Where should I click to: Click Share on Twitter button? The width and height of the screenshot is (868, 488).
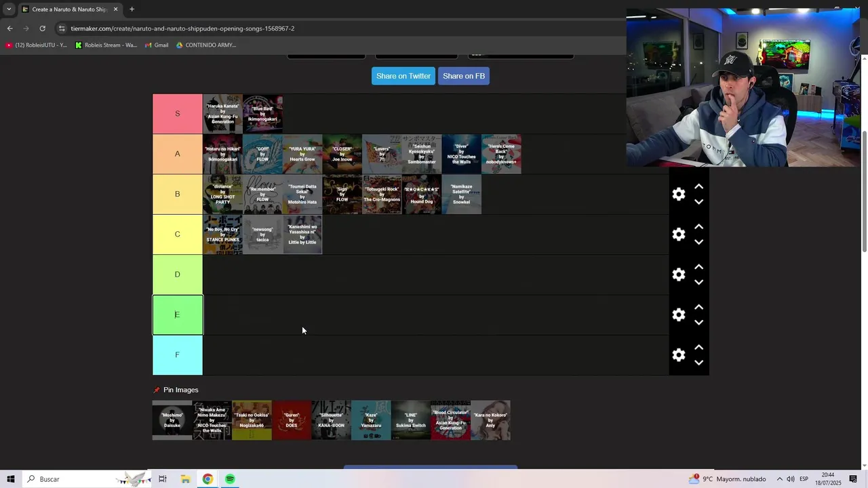click(x=403, y=76)
